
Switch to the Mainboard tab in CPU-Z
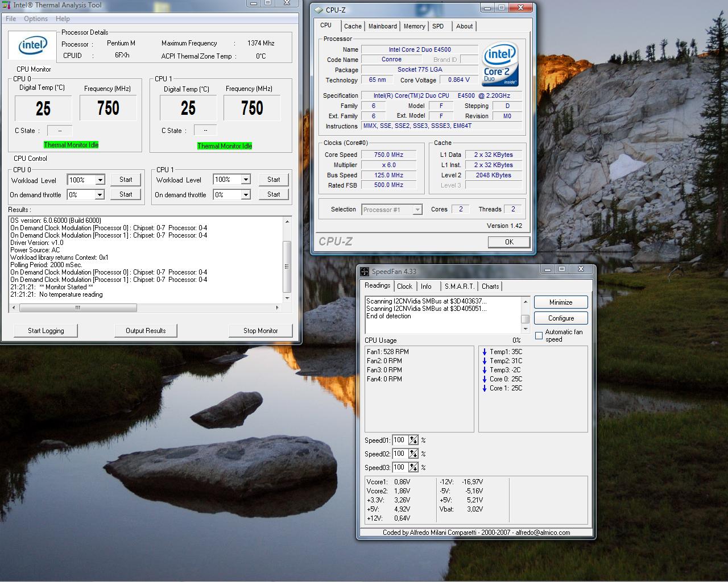(x=383, y=26)
